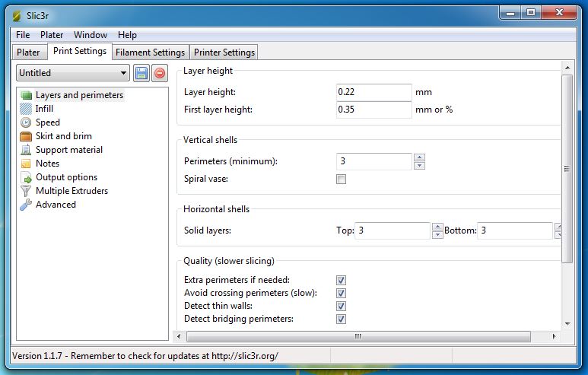Open the Plater menu

(x=52, y=35)
